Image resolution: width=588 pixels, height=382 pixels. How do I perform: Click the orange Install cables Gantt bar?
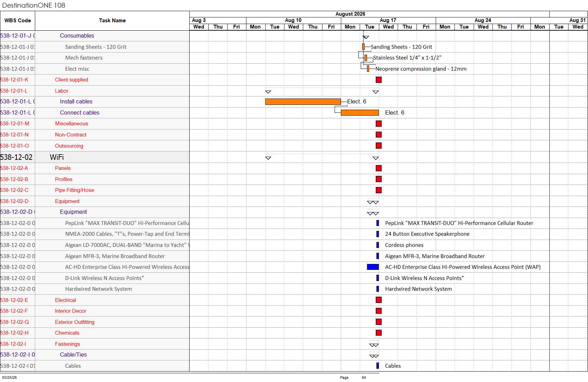(x=303, y=102)
